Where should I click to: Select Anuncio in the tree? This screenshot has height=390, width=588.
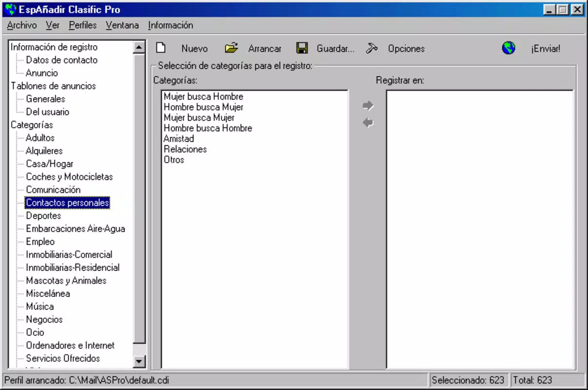(x=42, y=73)
